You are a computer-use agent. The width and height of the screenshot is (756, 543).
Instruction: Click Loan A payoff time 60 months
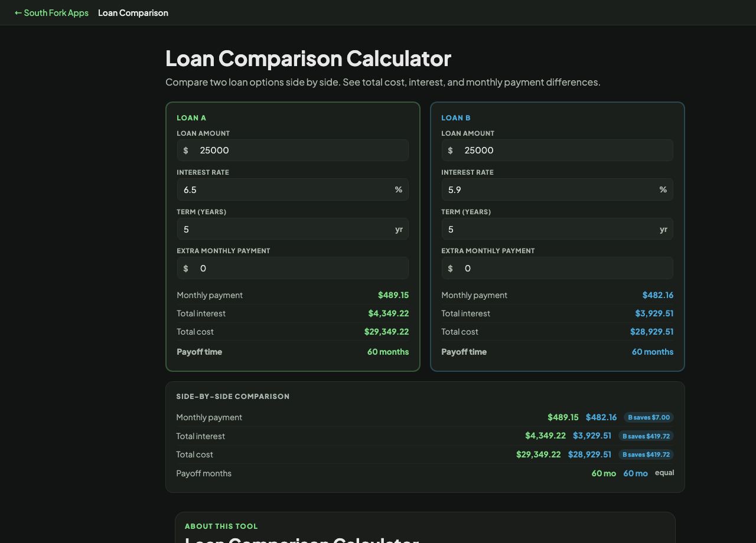click(388, 352)
